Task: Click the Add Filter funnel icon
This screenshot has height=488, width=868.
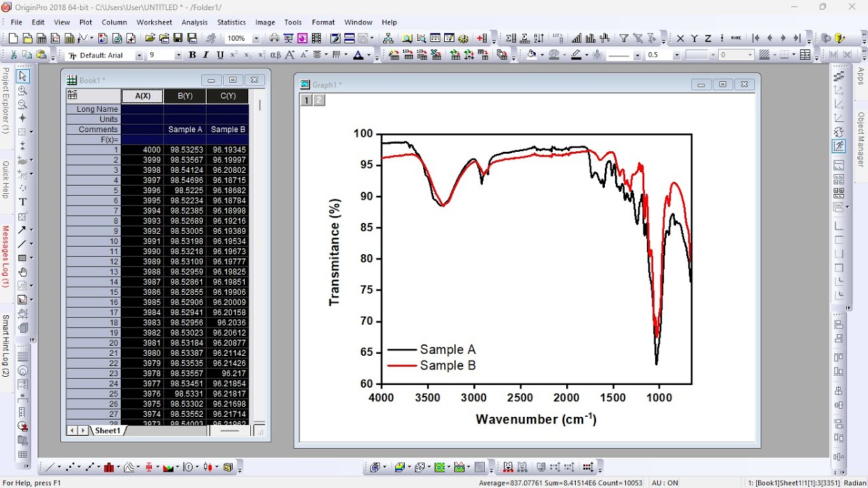Action: [624, 39]
